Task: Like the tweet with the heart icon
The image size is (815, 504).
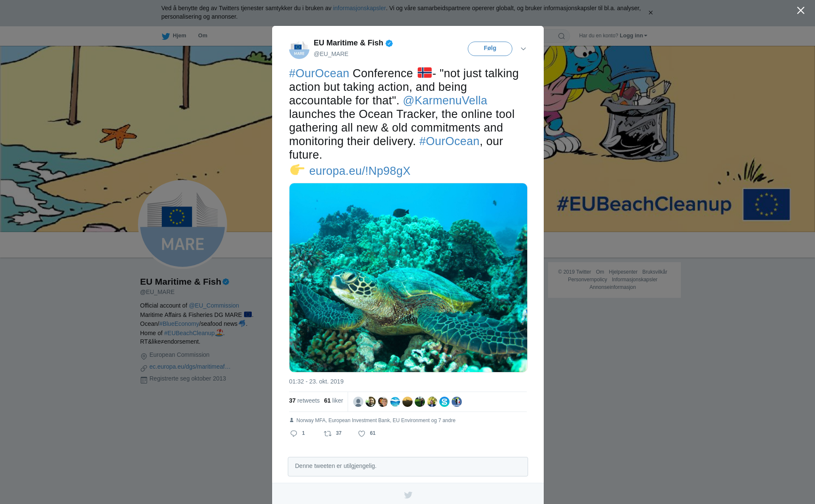Action: point(362,433)
